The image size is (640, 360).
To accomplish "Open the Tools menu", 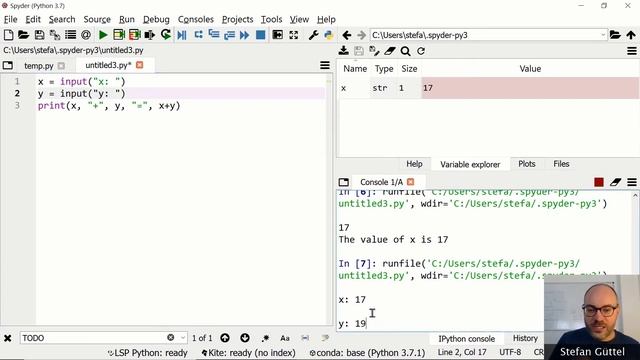I will tap(271, 19).
